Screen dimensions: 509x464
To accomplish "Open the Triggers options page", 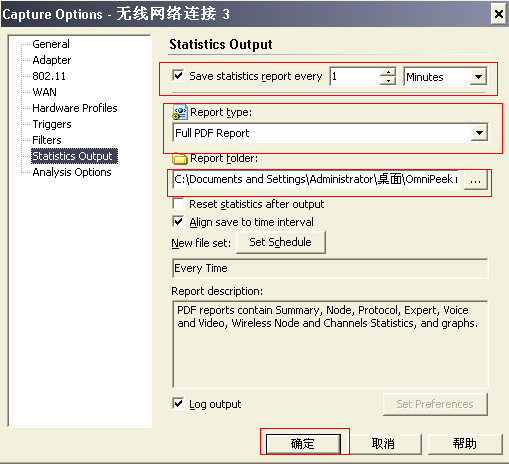I will [52, 124].
